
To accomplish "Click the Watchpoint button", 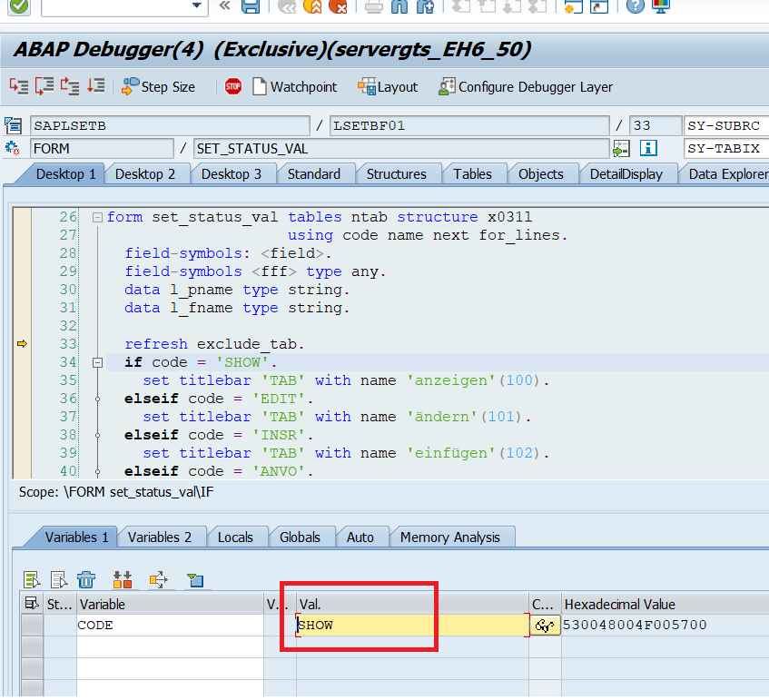I will click(293, 86).
